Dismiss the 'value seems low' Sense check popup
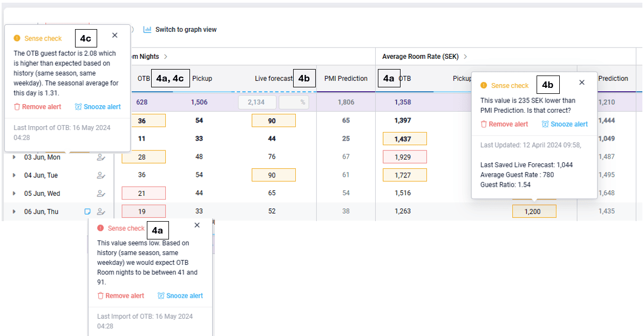The height and width of the screenshot is (336, 644). [197, 225]
